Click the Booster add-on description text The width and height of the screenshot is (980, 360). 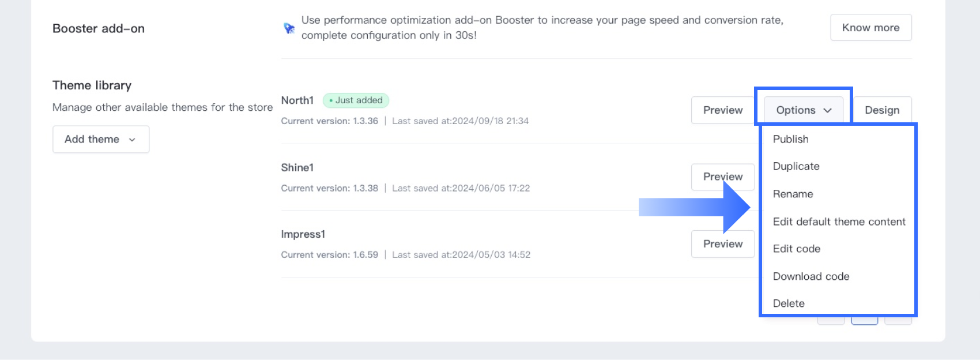(x=542, y=28)
